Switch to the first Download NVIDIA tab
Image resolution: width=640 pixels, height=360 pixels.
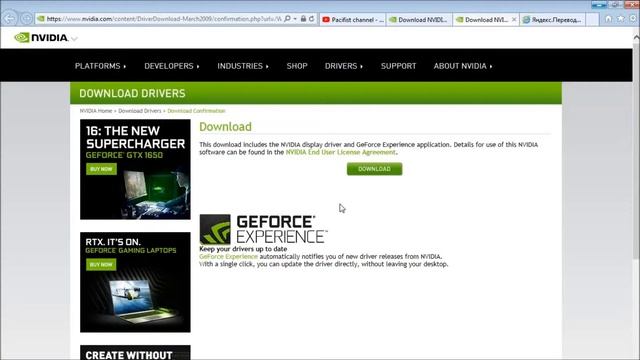(x=419, y=19)
